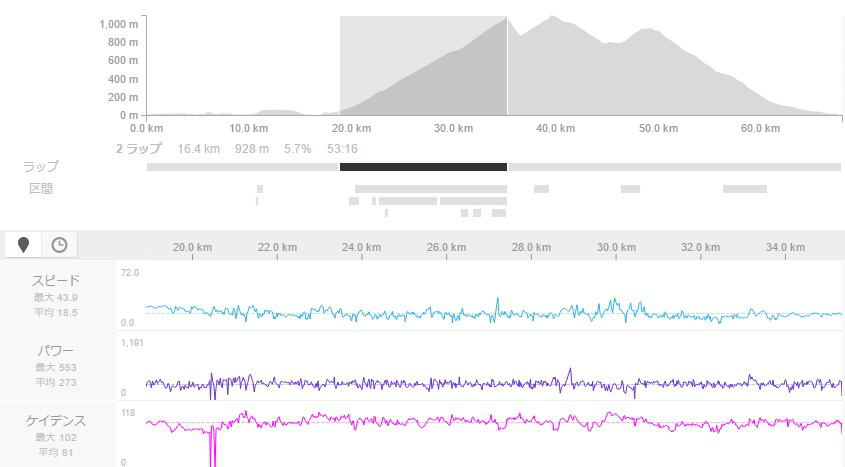
Task: Click the 5.7% gradient value
Action: pos(297,149)
